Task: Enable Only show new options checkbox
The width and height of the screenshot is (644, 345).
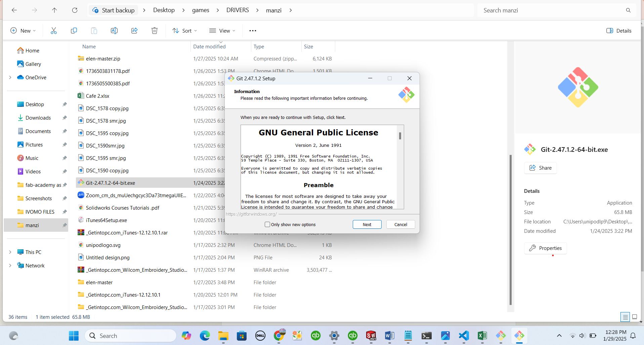Action: coord(267,224)
